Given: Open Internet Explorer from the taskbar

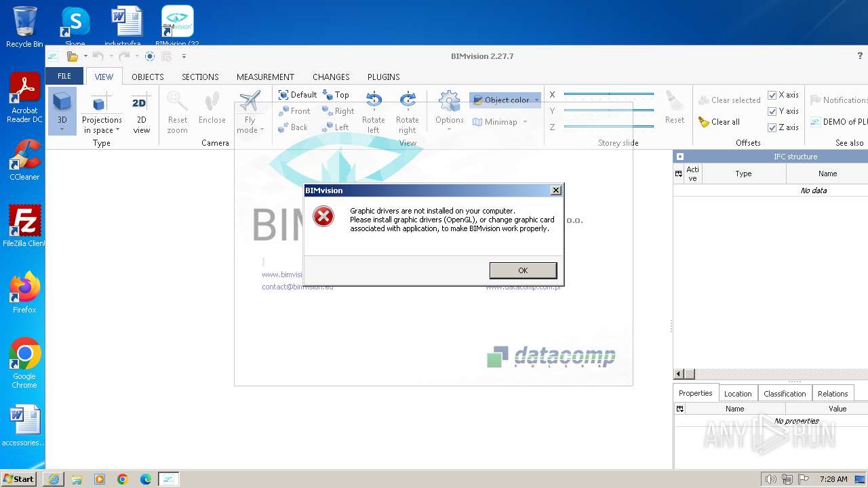Looking at the screenshot, I should click(x=54, y=479).
